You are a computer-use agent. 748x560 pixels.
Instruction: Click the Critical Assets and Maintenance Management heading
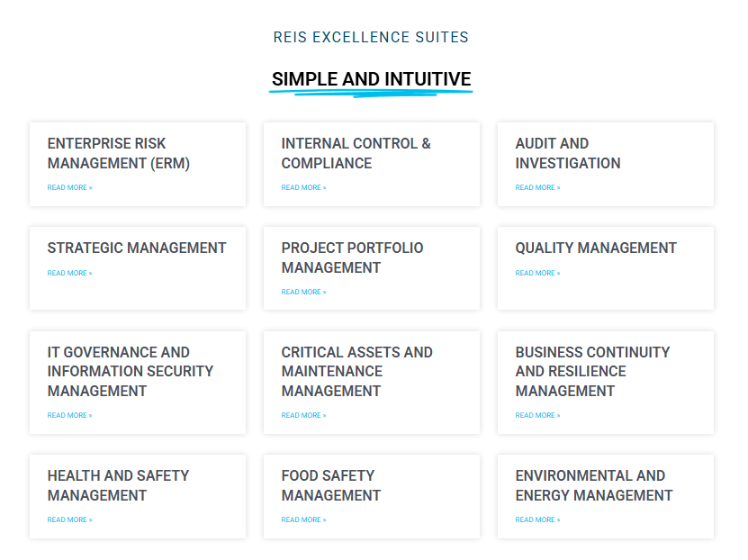click(356, 372)
